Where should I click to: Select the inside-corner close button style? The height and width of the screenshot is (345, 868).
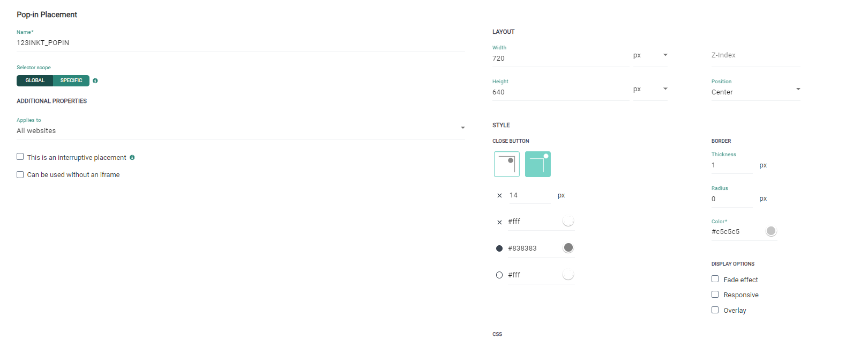coord(506,164)
